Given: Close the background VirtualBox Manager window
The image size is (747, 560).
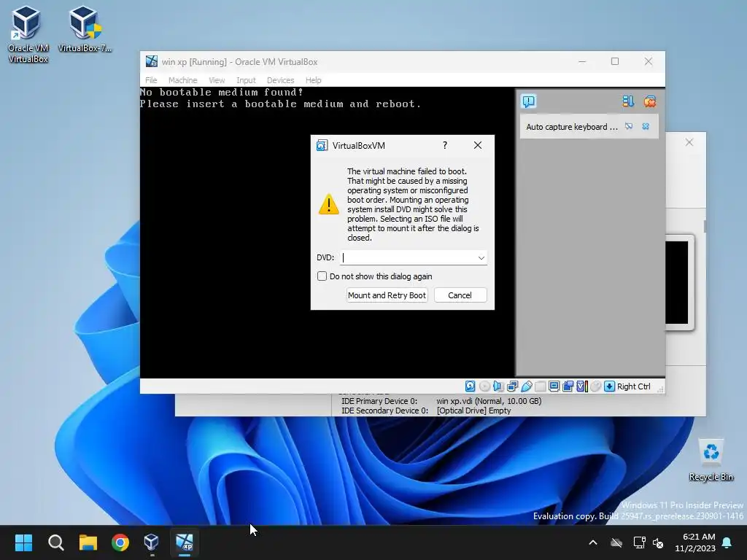Looking at the screenshot, I should [689, 142].
